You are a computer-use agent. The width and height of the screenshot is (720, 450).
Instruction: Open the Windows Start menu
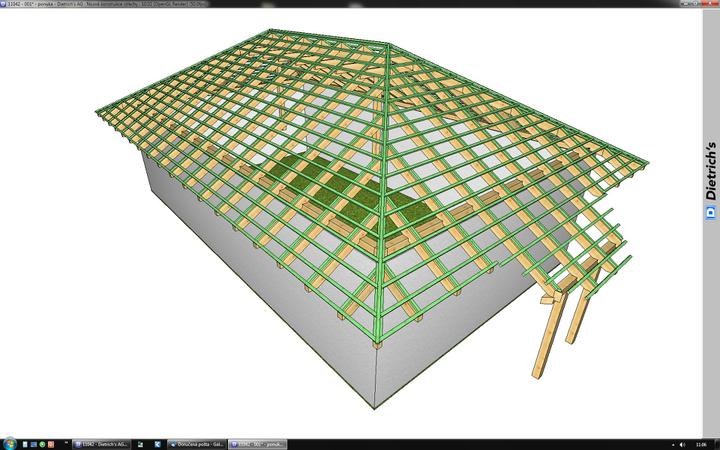(x=9, y=443)
